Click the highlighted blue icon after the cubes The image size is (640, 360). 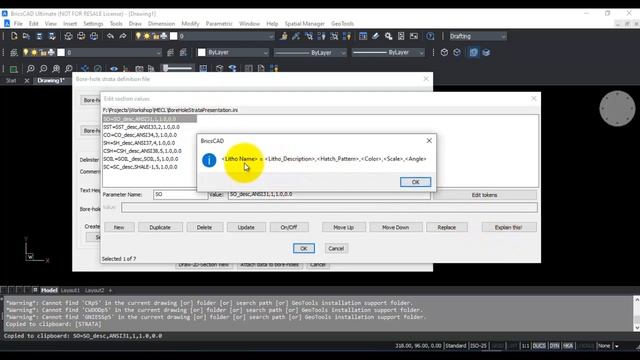pos(473,52)
